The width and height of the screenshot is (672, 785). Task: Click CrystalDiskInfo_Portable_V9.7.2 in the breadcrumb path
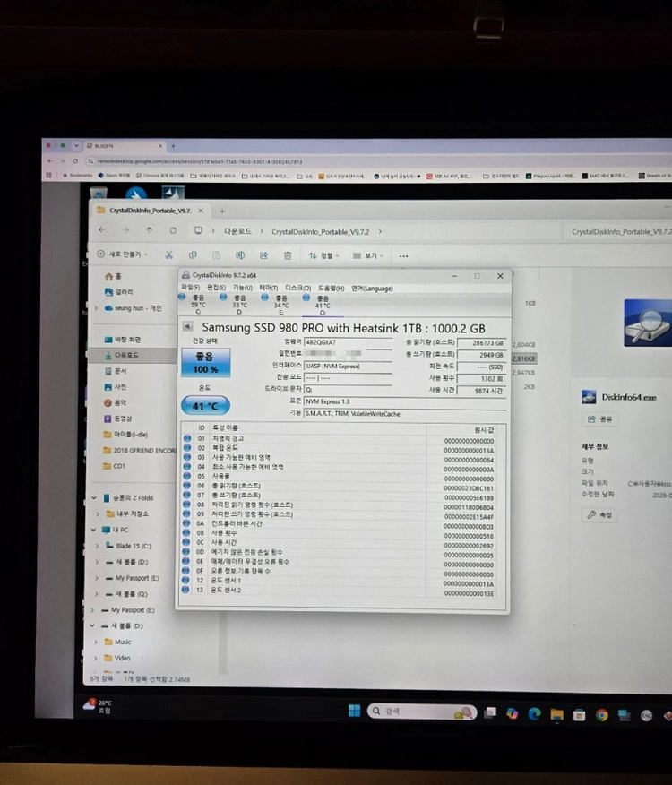(321, 232)
